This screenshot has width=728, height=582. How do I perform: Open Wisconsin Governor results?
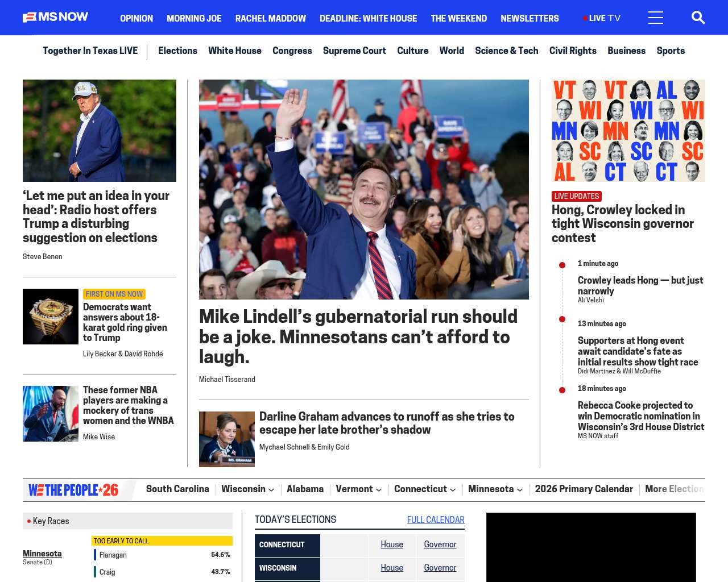[440, 568]
